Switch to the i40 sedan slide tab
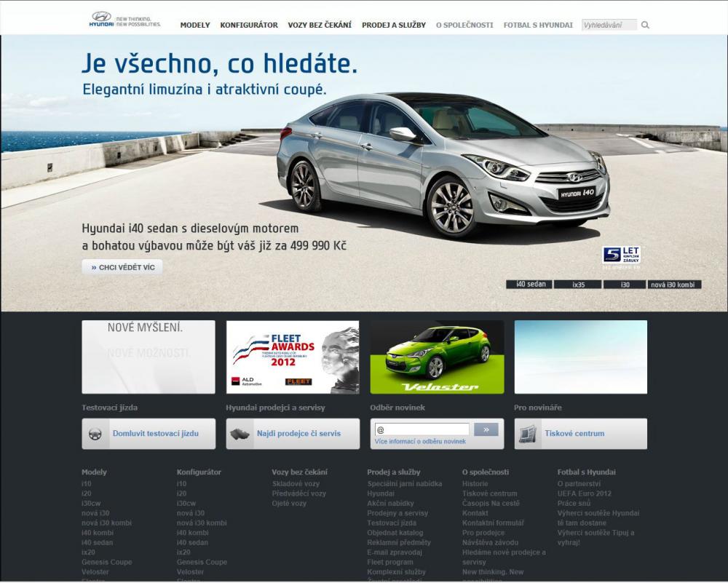The width and height of the screenshot is (728, 583). [x=529, y=284]
